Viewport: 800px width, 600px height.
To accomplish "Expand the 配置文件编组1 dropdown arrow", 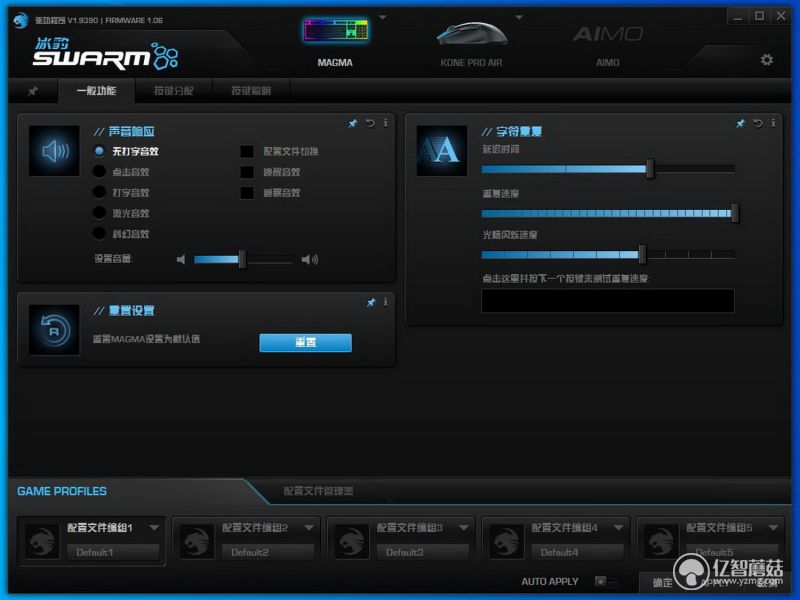I will pos(155,527).
